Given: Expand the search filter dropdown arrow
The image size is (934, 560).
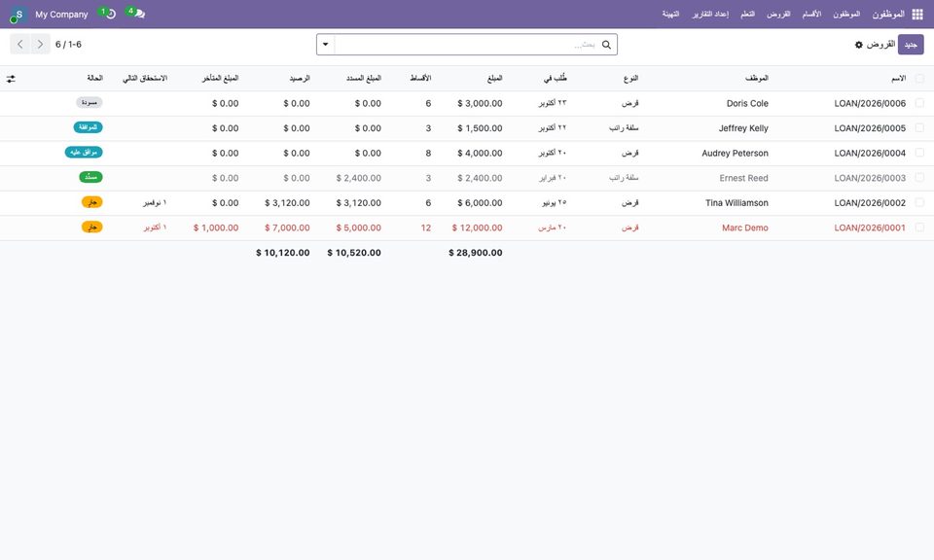Looking at the screenshot, I should [326, 45].
